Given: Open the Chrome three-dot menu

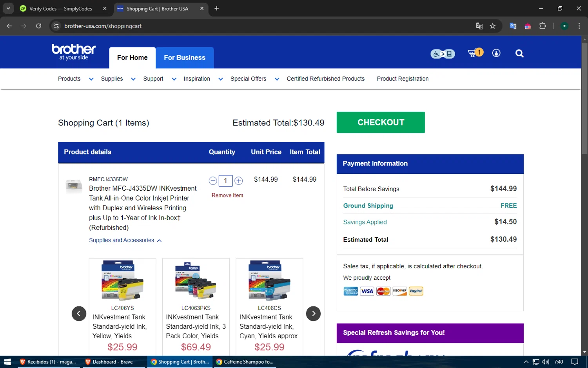Looking at the screenshot, I should pos(579,26).
